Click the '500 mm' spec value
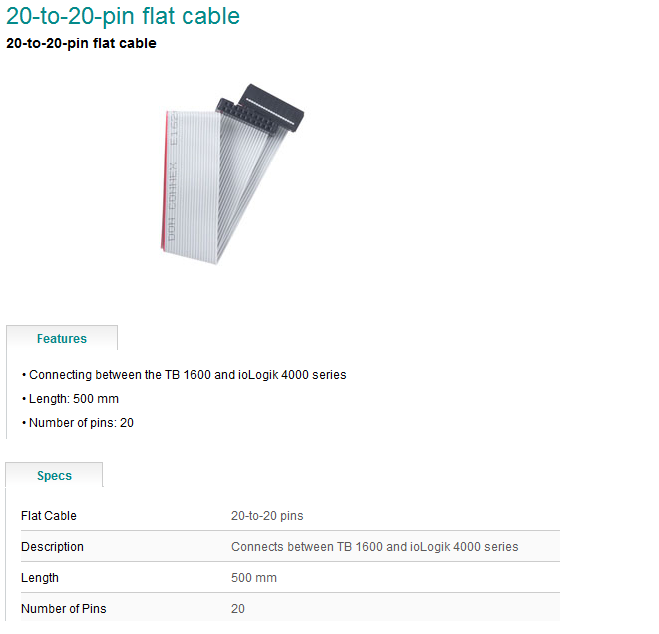This screenshot has width=659, height=634. pos(254,578)
